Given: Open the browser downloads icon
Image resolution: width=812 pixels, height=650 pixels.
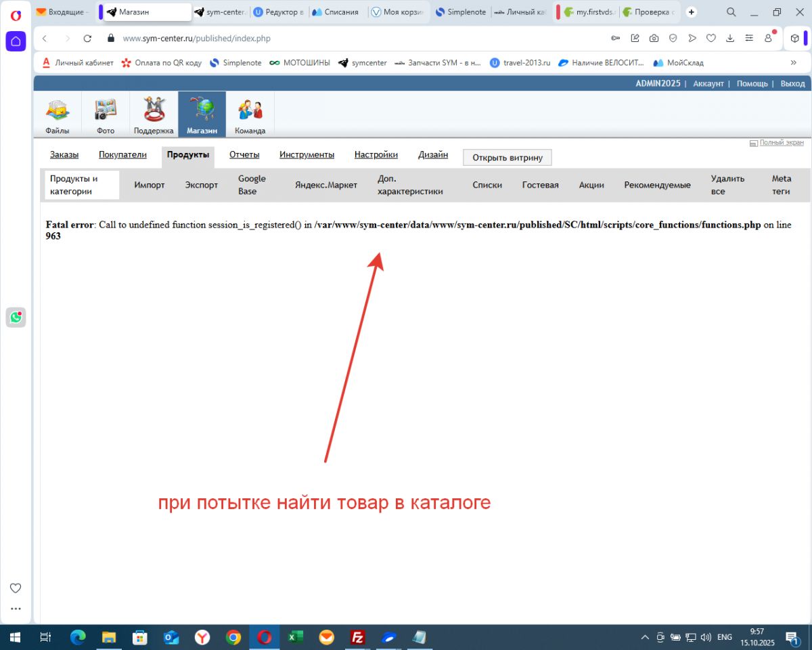Looking at the screenshot, I should coord(730,39).
